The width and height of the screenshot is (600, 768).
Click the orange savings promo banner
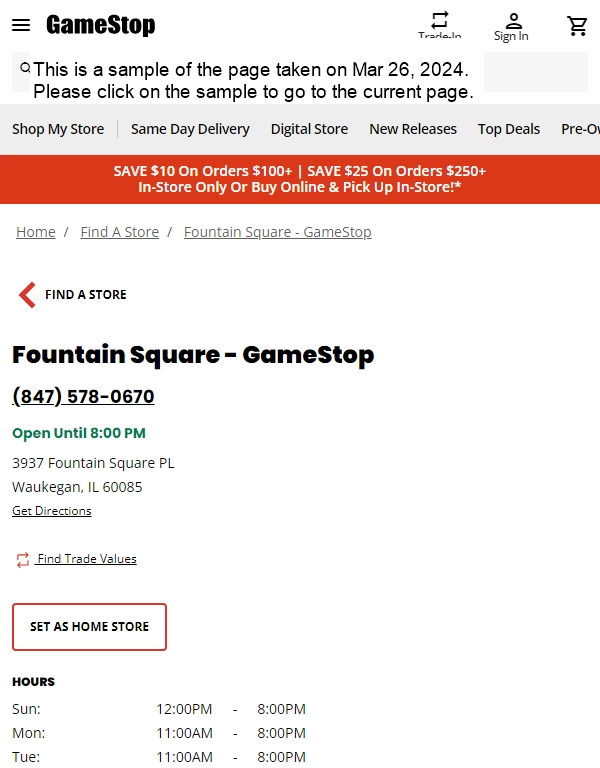click(300, 179)
